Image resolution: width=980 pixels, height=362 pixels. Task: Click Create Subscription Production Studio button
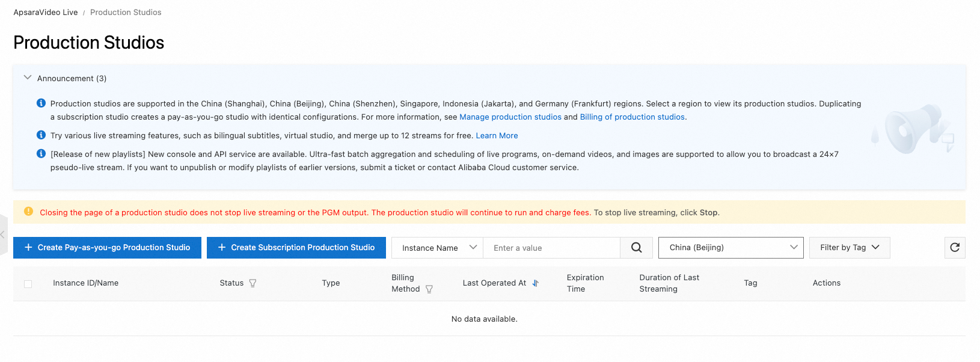(296, 248)
